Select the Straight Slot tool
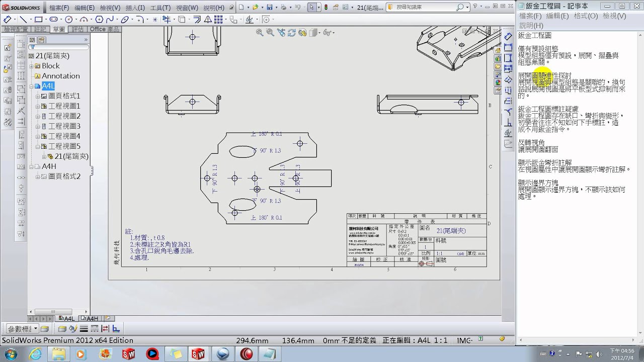644x362 pixels. (53, 19)
